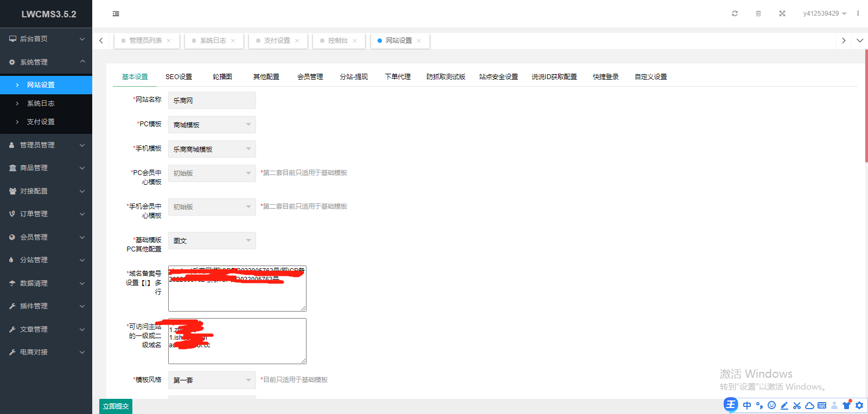Image resolution: width=868 pixels, height=414 pixels.
Task: Switch to the SEO设置 tab
Action: coord(178,77)
